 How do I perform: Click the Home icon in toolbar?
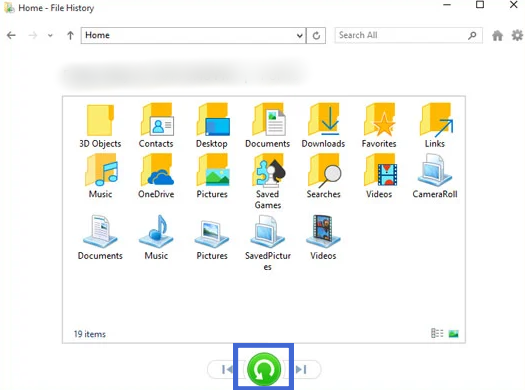point(498,35)
